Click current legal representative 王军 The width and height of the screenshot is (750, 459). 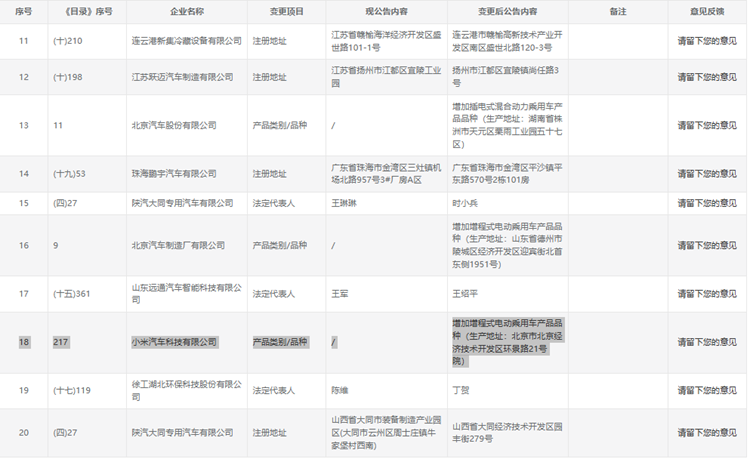click(340, 294)
